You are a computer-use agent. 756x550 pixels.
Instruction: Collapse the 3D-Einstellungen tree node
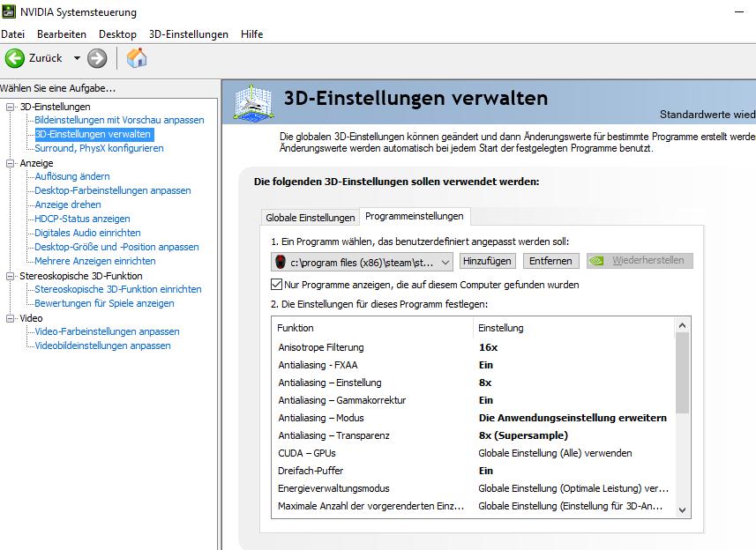(10, 107)
